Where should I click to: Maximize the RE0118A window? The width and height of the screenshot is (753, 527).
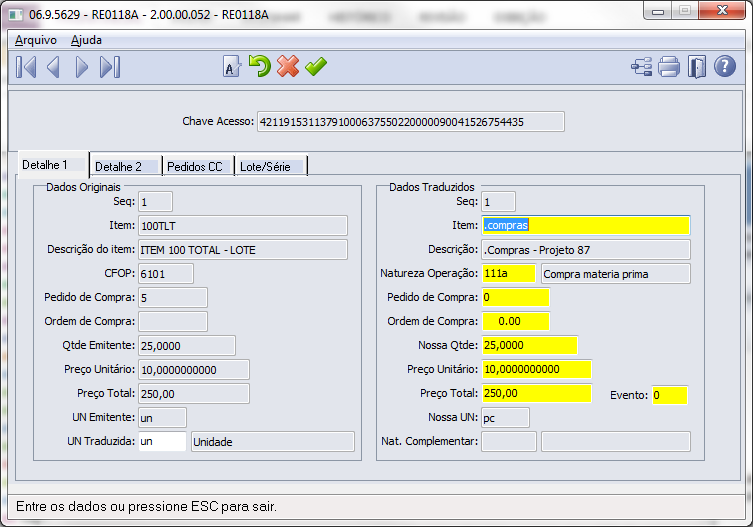click(x=685, y=11)
